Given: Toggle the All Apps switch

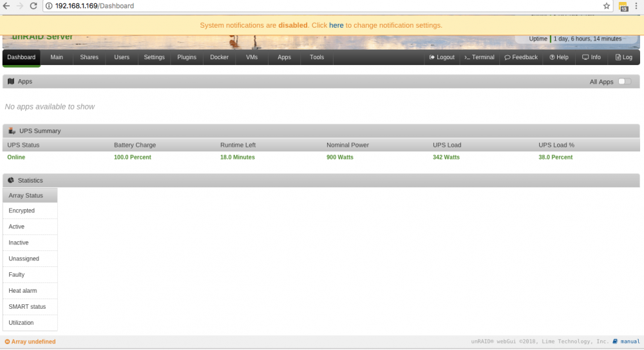Looking at the screenshot, I should tap(624, 82).
